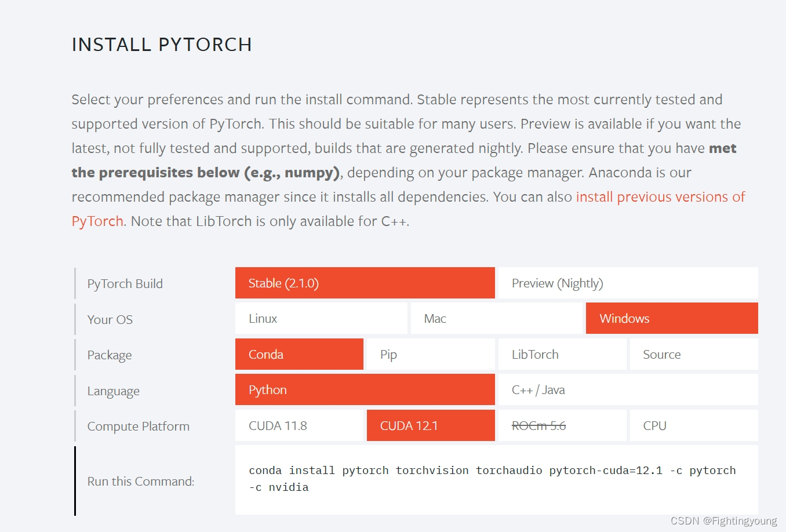Select the conda install command text
This screenshot has width=786, height=532.
(492, 478)
